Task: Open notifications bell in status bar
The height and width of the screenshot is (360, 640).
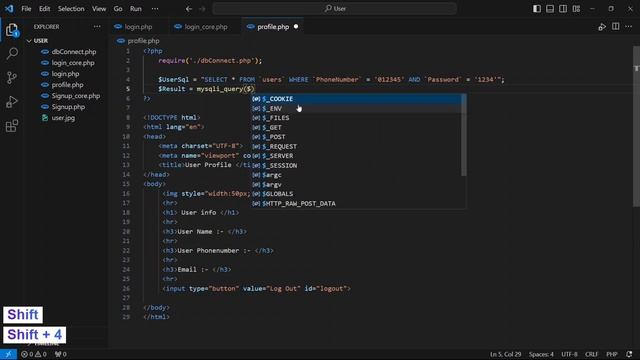Action: tap(629, 354)
